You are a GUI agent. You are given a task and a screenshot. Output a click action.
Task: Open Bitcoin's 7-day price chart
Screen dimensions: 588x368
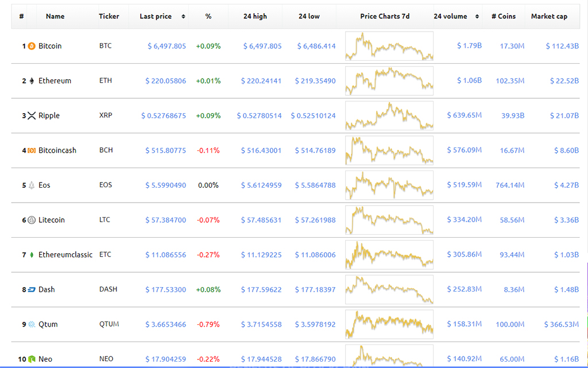(389, 46)
